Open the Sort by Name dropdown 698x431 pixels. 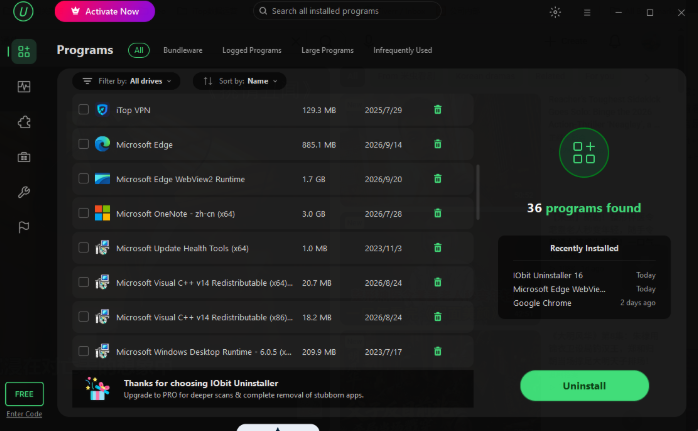[239, 81]
